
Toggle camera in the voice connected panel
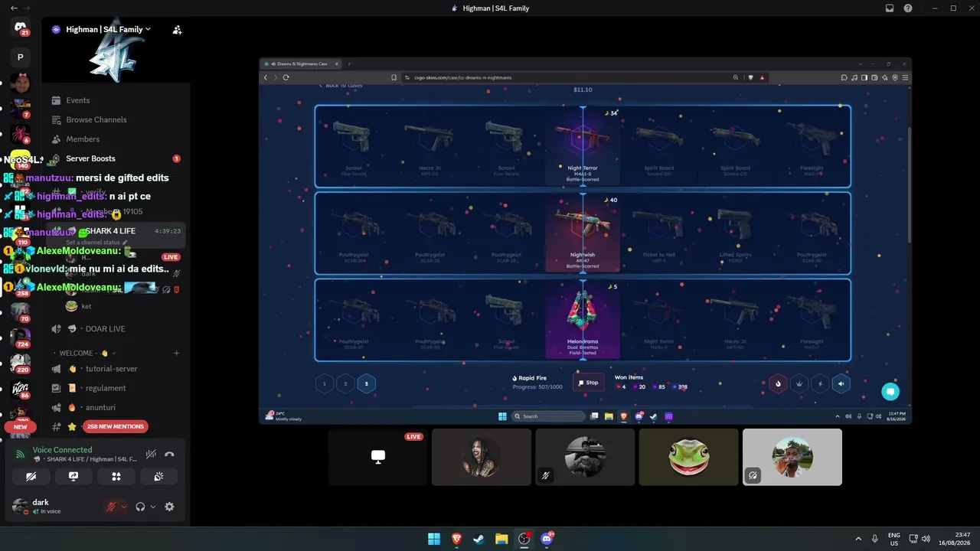pyautogui.click(x=31, y=476)
